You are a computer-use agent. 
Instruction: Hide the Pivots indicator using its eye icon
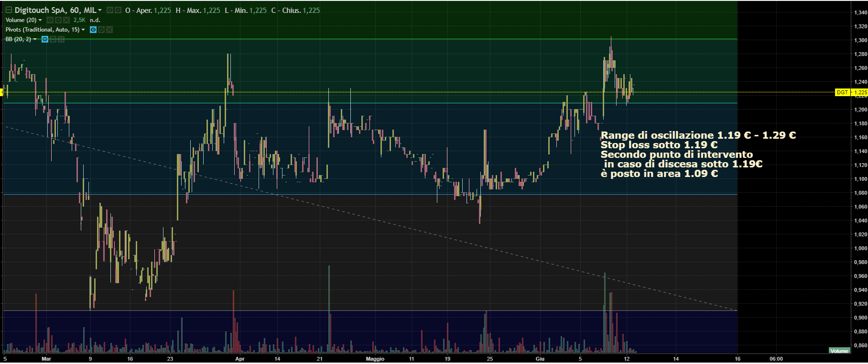point(93,30)
